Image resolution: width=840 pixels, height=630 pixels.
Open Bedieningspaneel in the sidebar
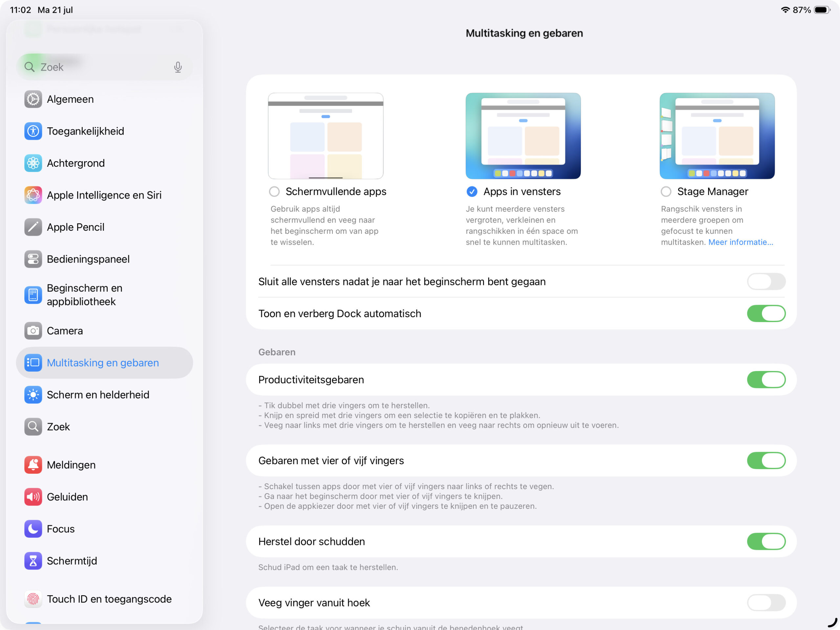coord(88,259)
